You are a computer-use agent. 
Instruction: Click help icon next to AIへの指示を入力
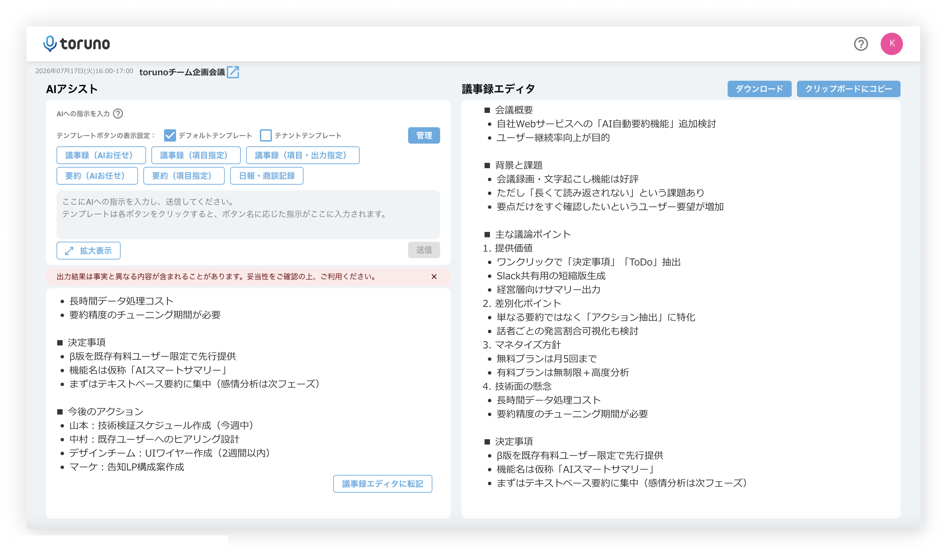[x=118, y=114]
